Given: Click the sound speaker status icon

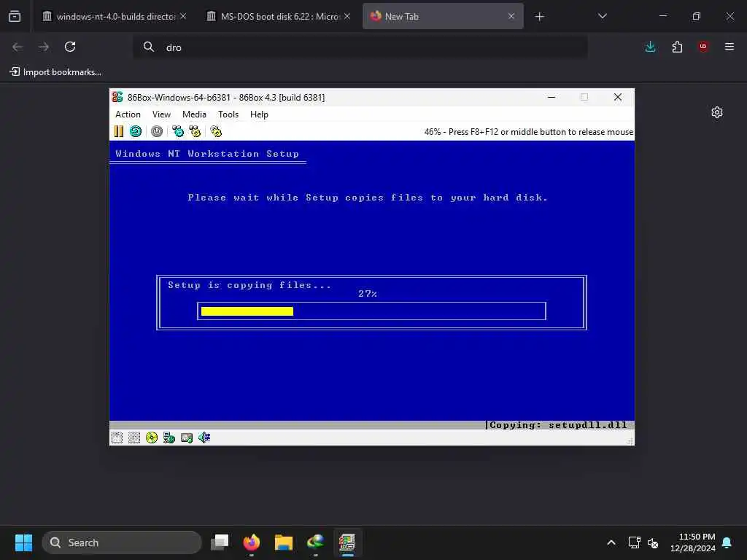Looking at the screenshot, I should click(x=204, y=437).
